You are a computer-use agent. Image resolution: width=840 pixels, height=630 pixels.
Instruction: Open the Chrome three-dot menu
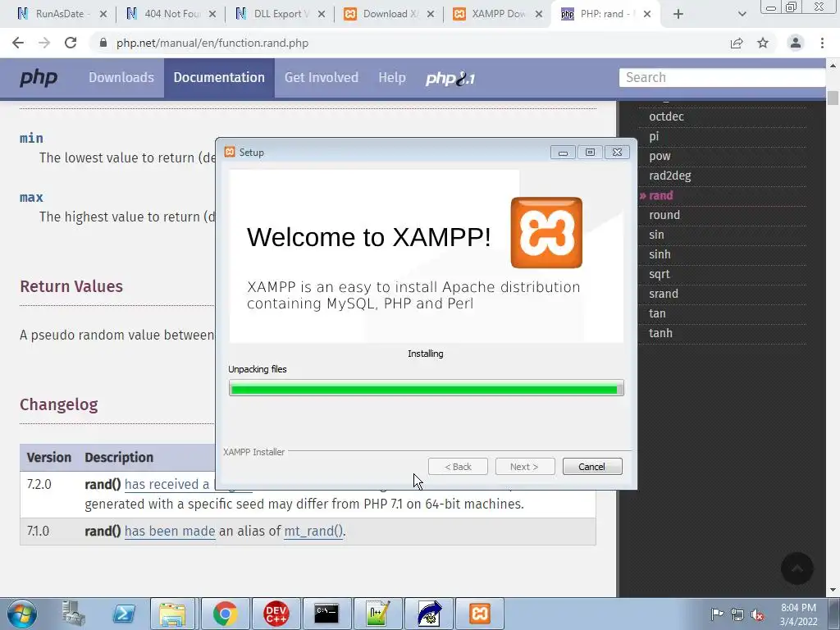point(822,43)
